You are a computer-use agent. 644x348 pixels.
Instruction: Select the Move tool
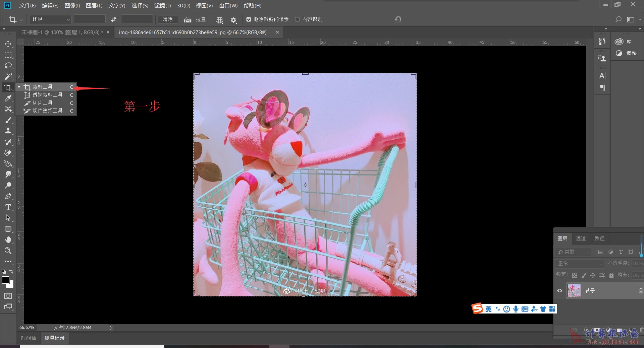8,44
